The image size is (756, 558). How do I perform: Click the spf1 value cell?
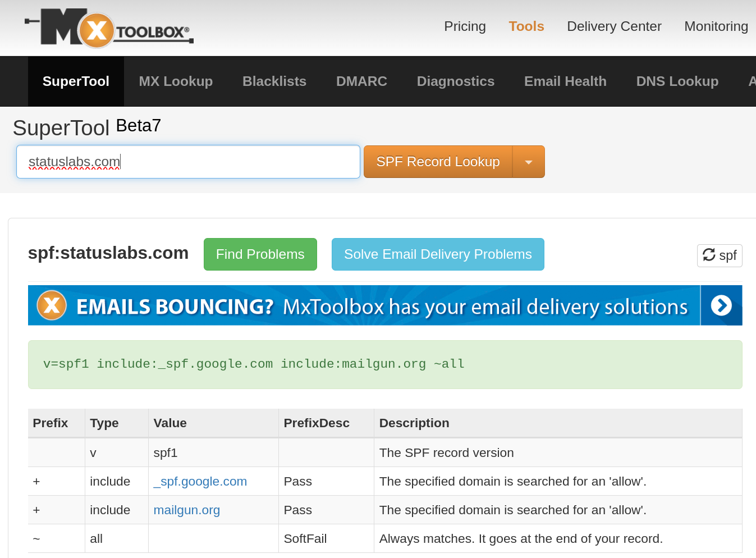[213, 453]
